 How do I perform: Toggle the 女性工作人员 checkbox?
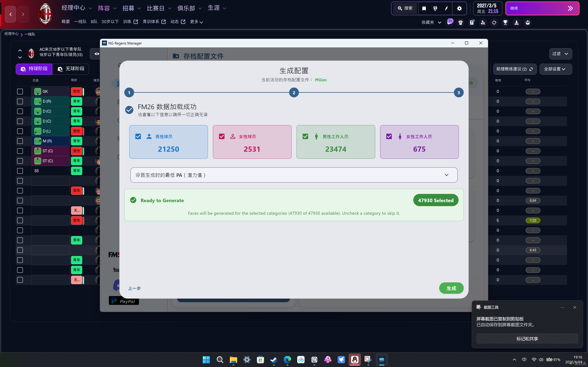(x=389, y=136)
